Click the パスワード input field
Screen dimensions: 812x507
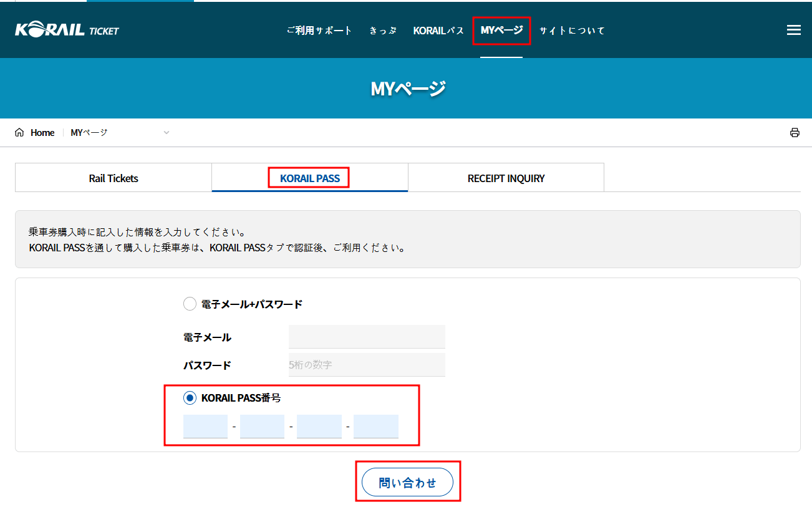[367, 365]
